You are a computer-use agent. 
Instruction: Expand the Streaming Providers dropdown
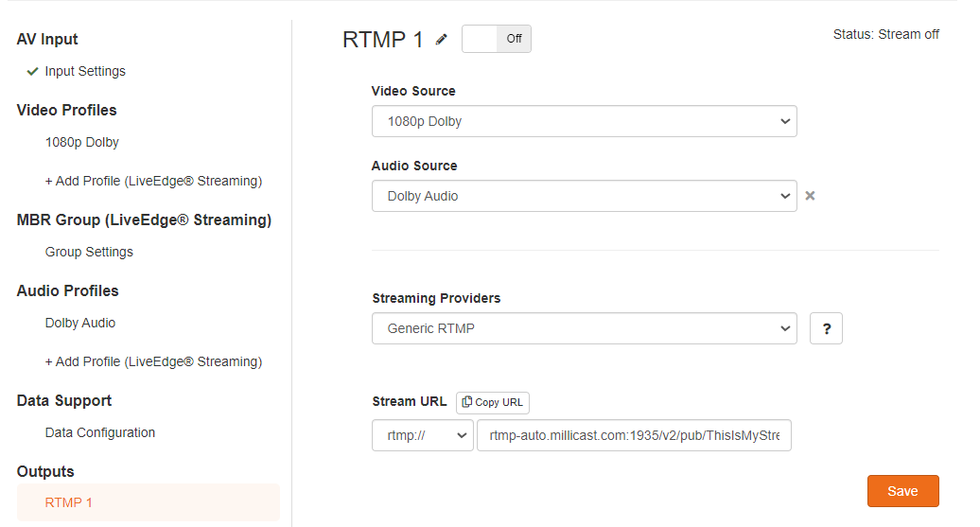tap(585, 328)
